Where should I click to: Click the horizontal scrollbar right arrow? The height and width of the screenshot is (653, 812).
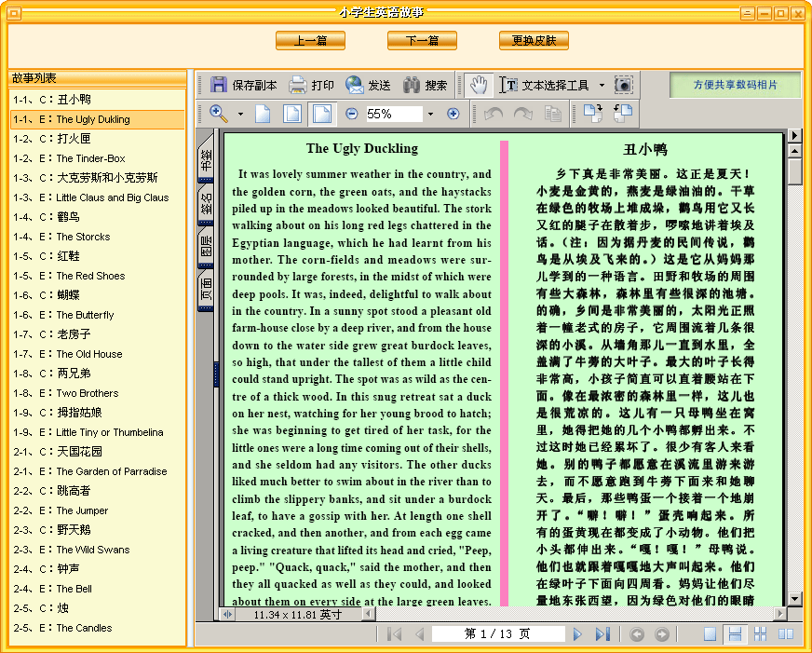[780, 614]
